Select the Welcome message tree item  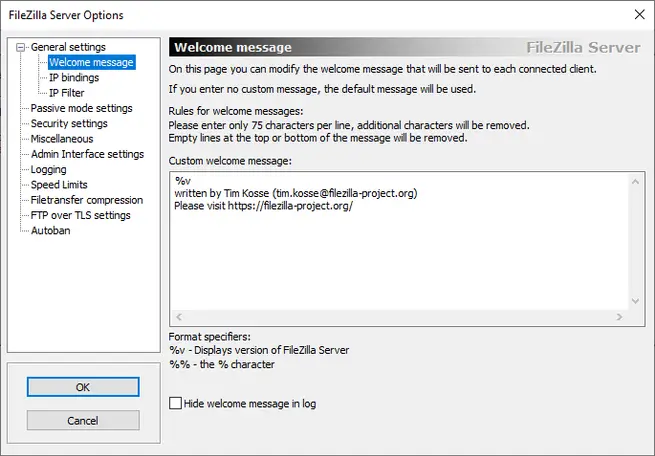click(x=91, y=62)
